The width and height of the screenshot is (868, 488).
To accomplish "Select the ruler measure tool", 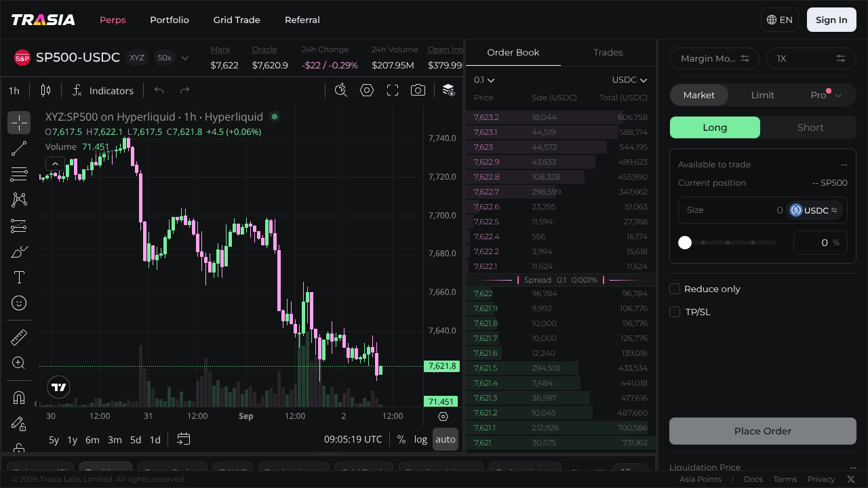I will tap(19, 337).
